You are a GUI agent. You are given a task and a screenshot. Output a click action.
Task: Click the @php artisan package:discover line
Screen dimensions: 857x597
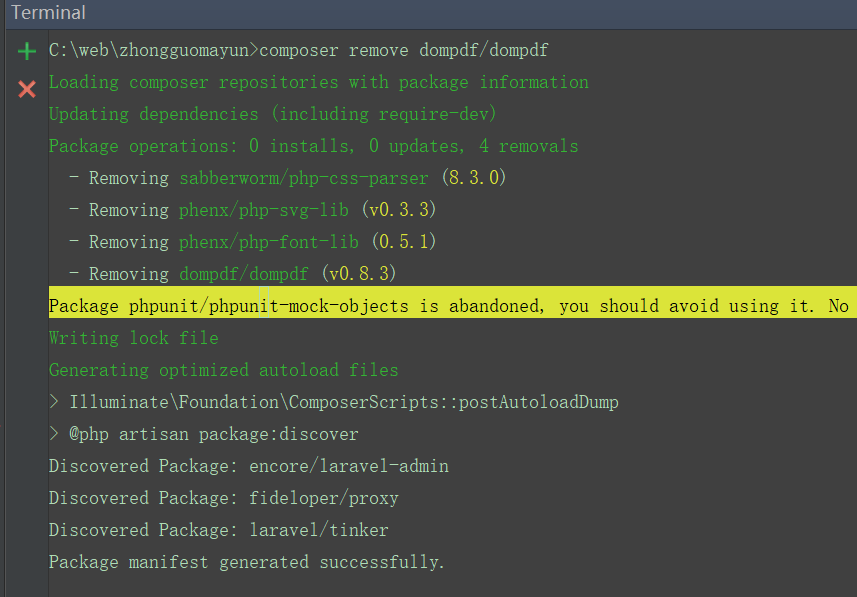coord(204,434)
